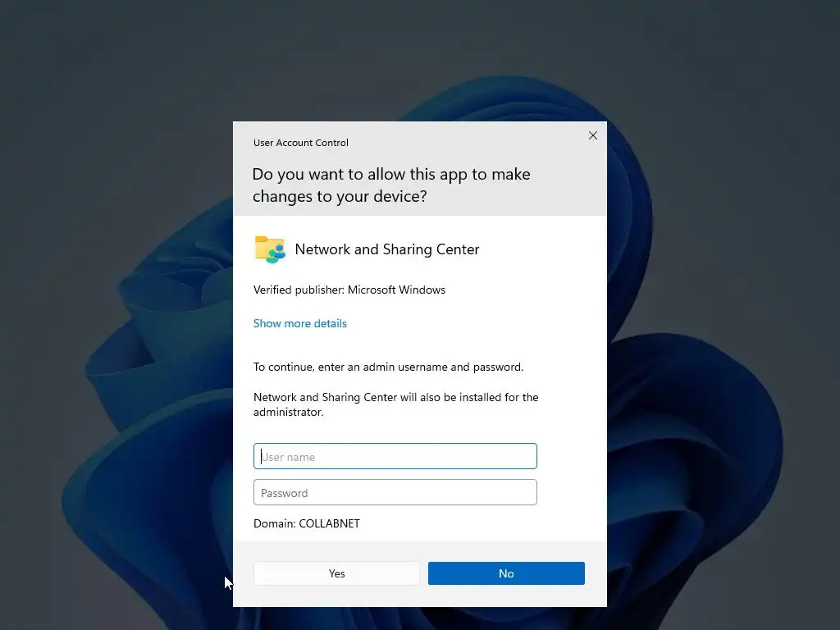Click the 'User Account Control' title text

click(x=300, y=143)
